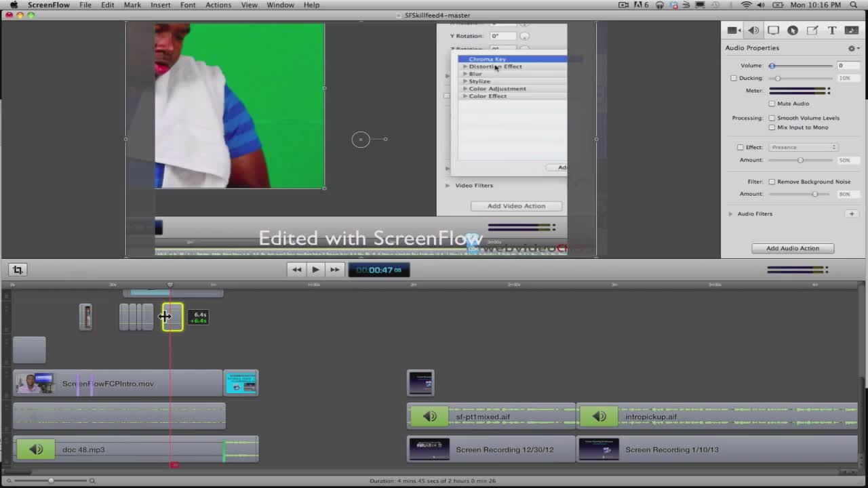Click the Volume slider handle

(772, 66)
